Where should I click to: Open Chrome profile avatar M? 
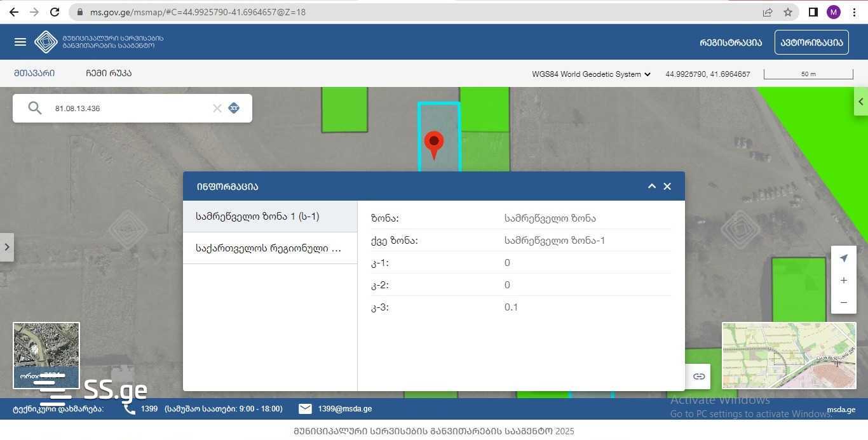click(834, 12)
